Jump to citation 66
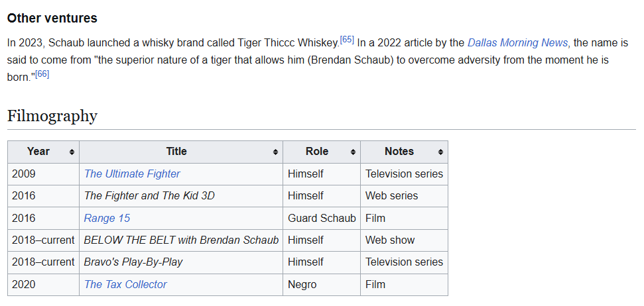Screen dimensions: 644x306 [x=42, y=74]
